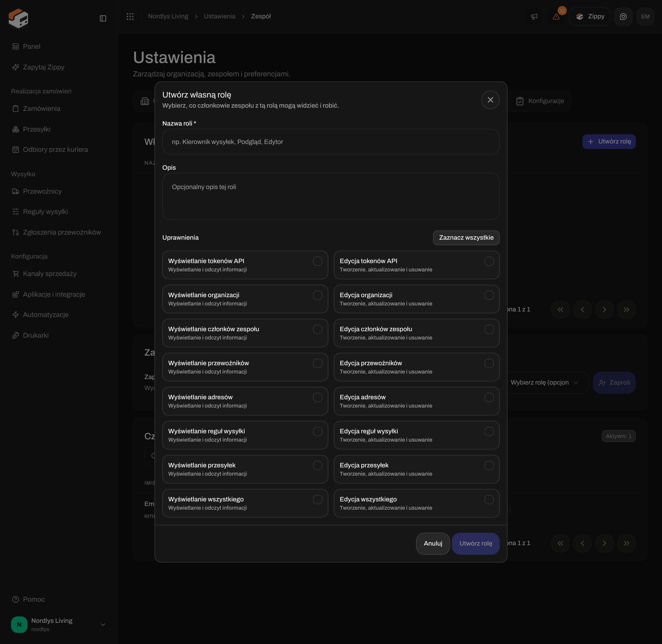Open the apps grid icon

[x=130, y=16]
